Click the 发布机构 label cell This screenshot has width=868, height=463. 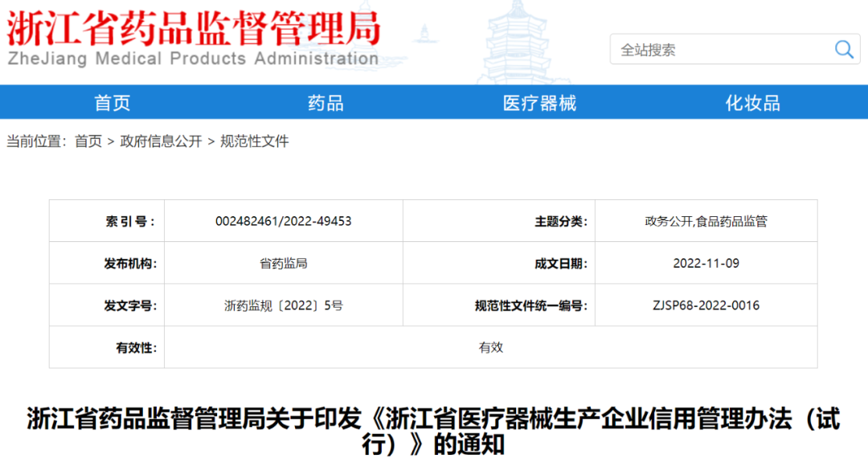[x=107, y=263]
